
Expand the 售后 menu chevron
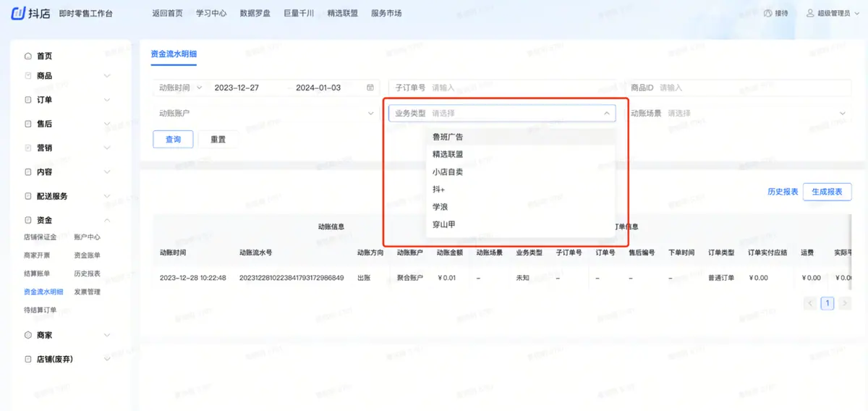[107, 124]
